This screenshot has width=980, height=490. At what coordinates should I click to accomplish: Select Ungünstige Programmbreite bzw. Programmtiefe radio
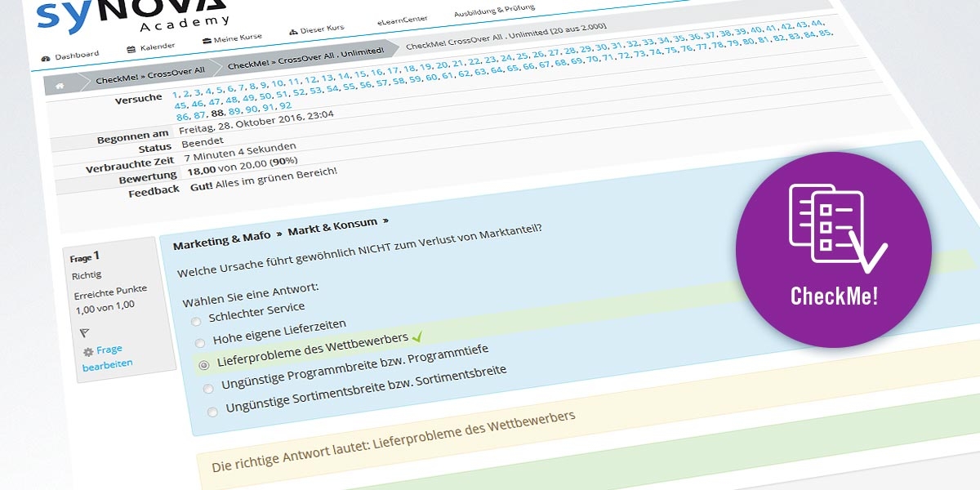click(x=208, y=389)
